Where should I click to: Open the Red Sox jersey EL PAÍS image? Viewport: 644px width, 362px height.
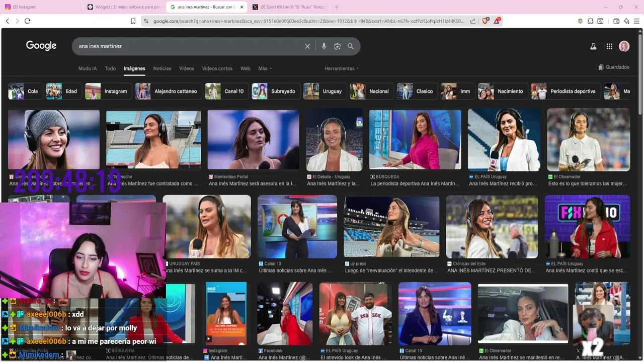(x=355, y=314)
